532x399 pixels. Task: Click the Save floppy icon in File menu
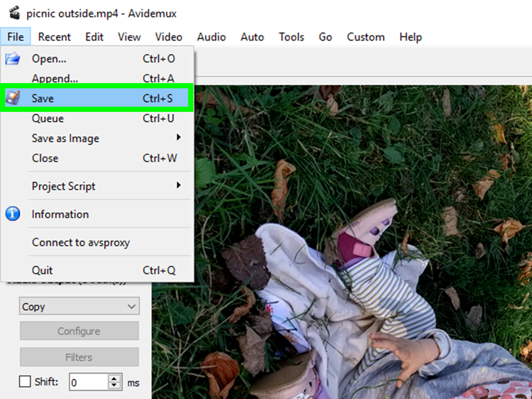click(12, 98)
